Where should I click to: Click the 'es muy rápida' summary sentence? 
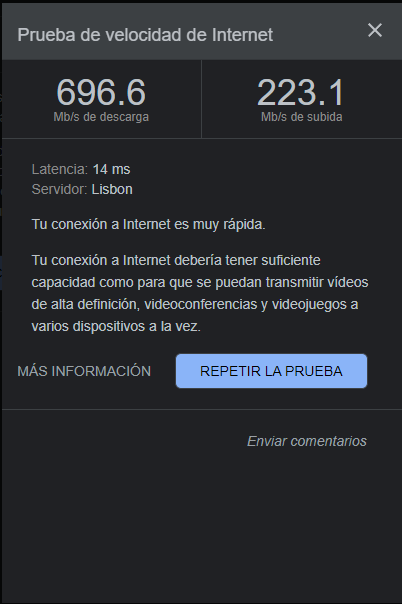(148, 224)
